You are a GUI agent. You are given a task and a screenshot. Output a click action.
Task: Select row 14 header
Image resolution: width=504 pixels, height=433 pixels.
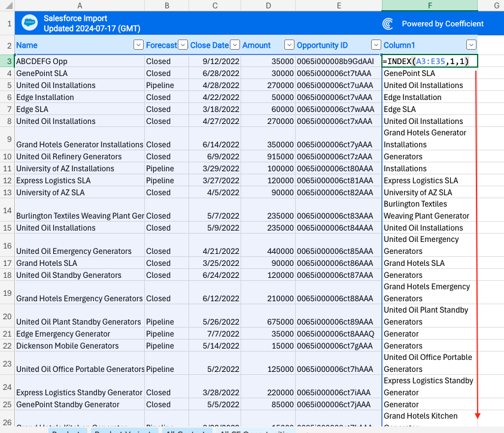click(7, 210)
